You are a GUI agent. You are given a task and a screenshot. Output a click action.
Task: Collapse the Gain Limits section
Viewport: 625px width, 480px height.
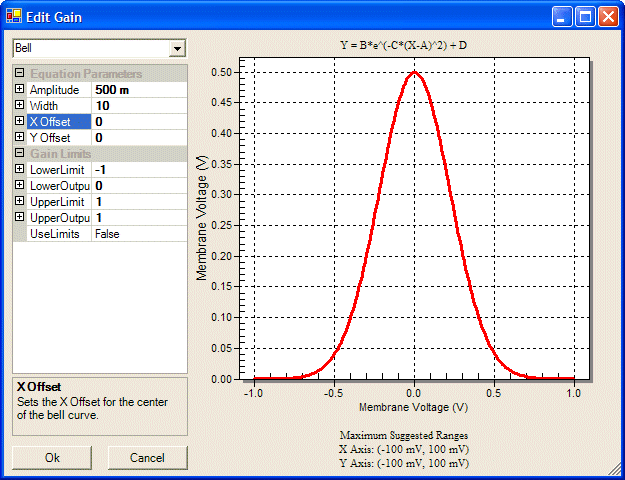click(x=20, y=153)
